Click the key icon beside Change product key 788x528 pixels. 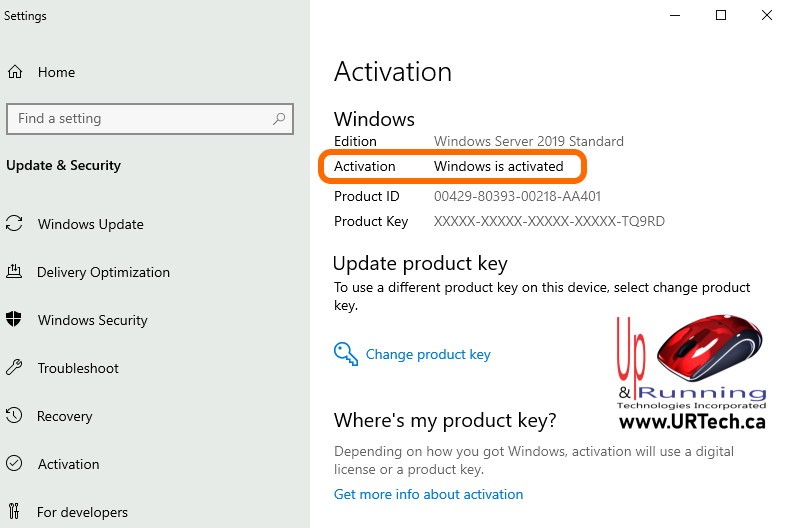tap(346, 354)
